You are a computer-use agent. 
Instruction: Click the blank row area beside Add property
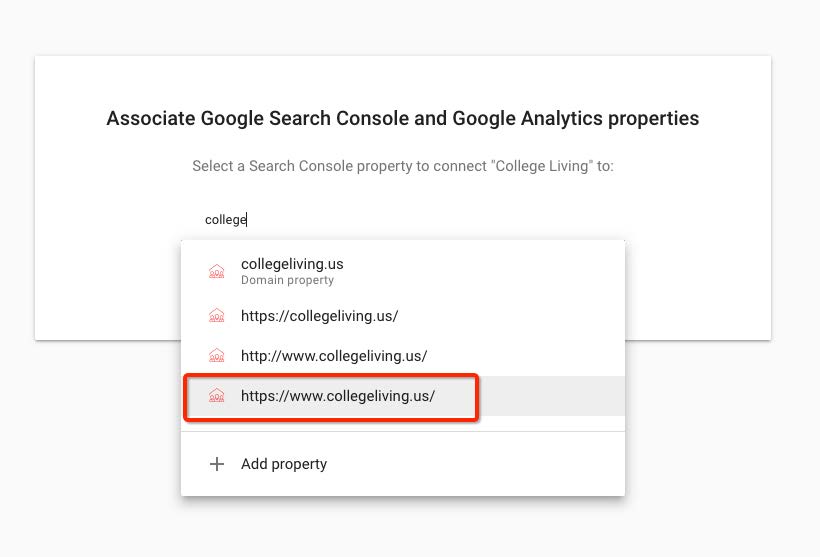(476, 464)
